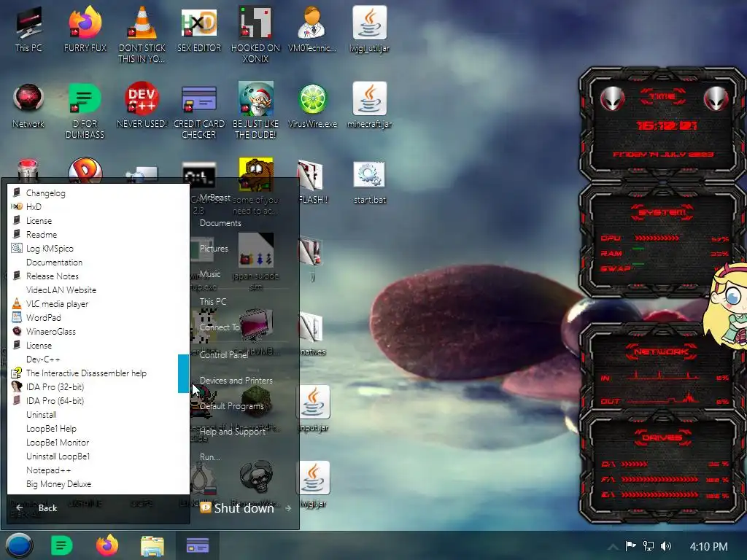Launch IDA Pro (32-bit)

click(98, 386)
